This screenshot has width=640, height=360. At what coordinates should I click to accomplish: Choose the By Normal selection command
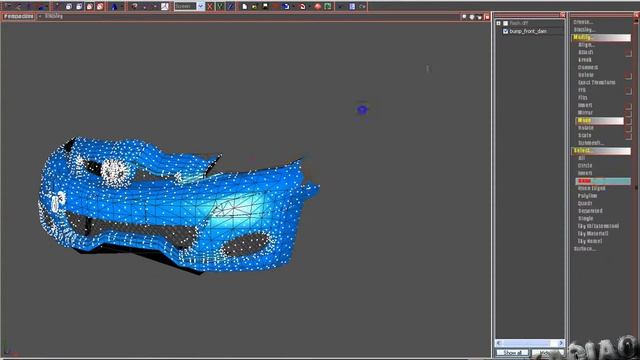click(x=590, y=241)
